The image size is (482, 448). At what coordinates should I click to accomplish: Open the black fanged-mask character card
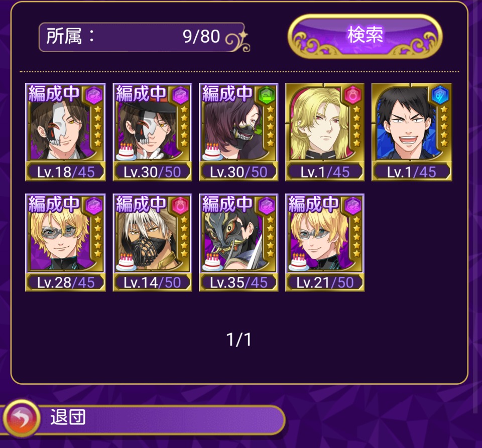[x=239, y=132]
